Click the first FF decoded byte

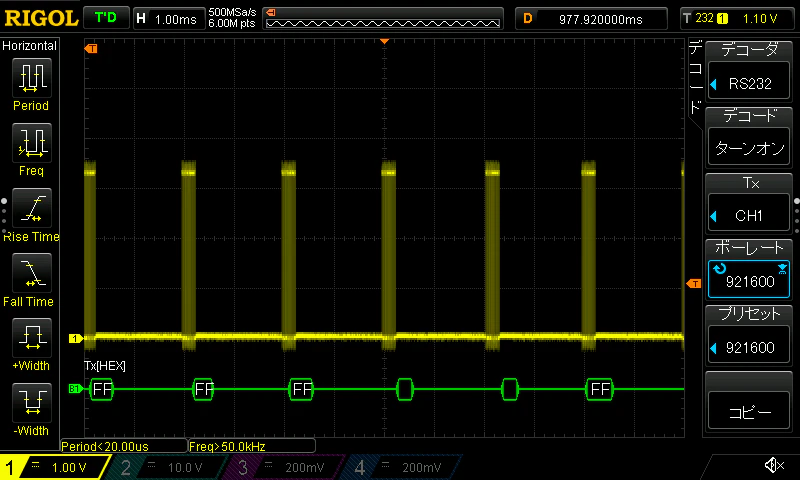(102, 390)
